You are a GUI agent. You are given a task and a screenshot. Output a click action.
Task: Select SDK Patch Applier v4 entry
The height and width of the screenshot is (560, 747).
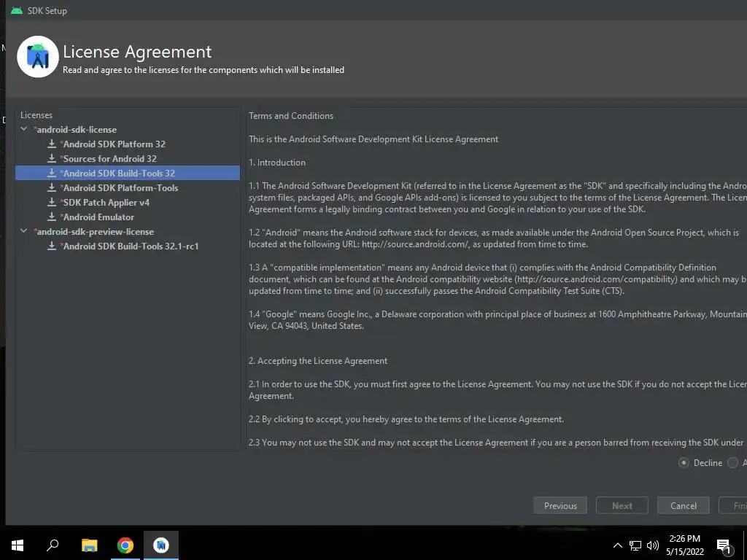pyautogui.click(x=105, y=203)
